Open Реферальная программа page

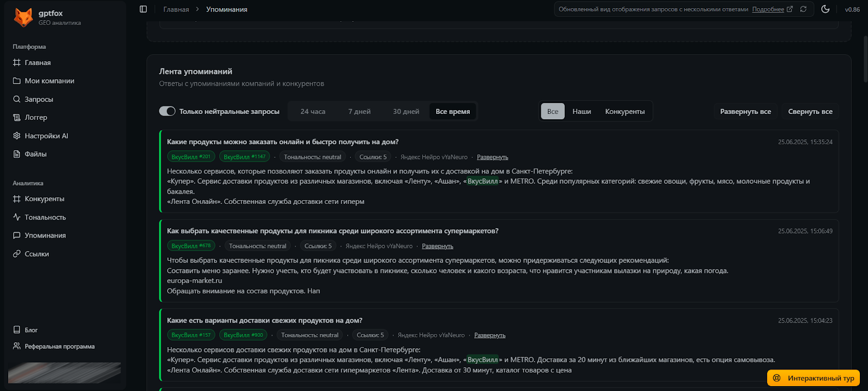tap(59, 347)
